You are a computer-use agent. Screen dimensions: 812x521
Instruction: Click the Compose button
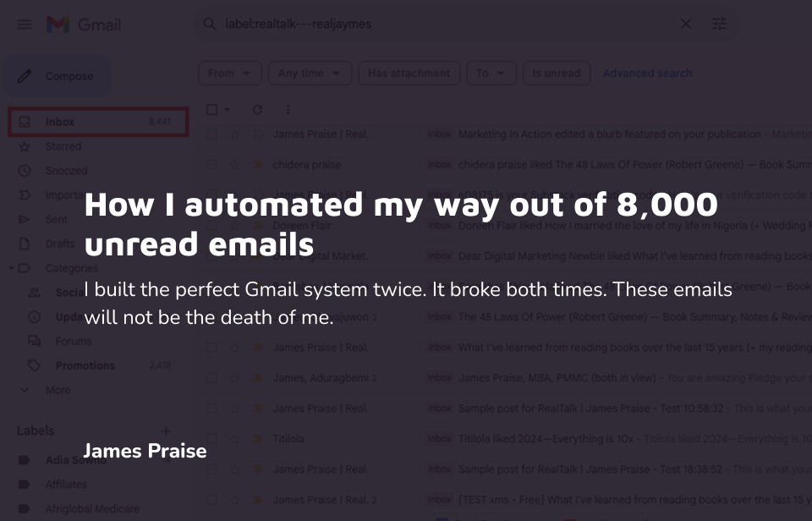(58, 76)
